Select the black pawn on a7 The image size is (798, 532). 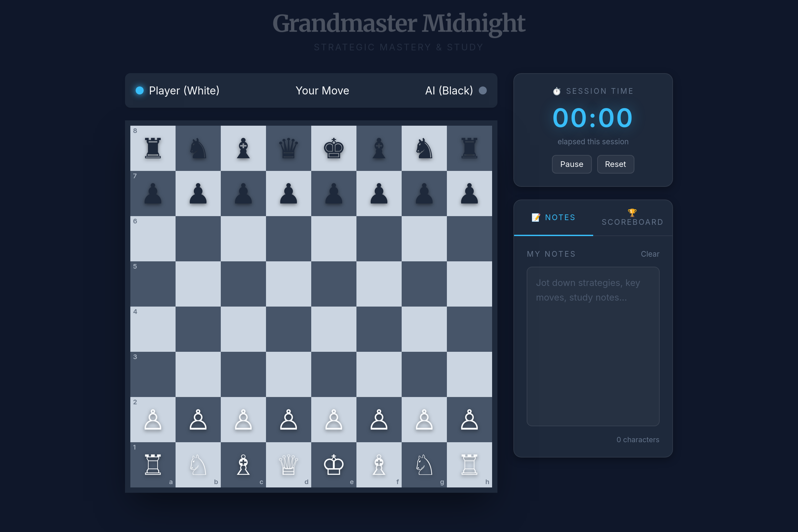point(153,194)
